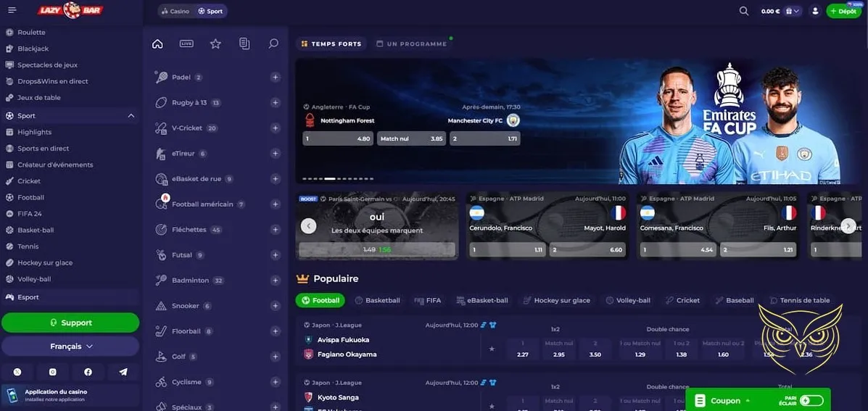Go to sports home icon

(x=157, y=43)
